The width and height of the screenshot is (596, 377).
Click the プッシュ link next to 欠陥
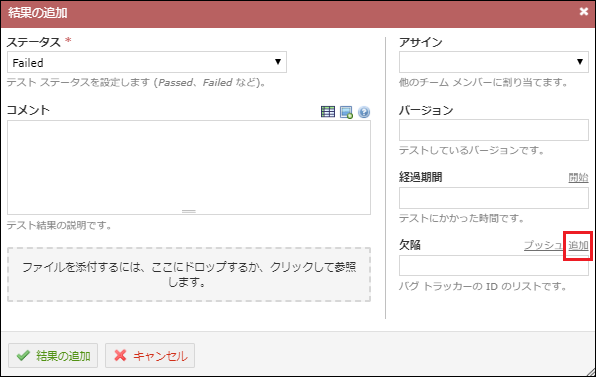[x=543, y=245]
